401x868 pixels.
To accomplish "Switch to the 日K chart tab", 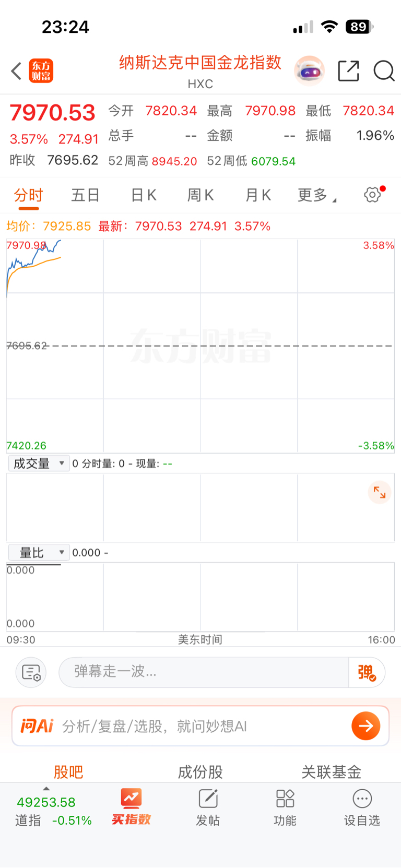I will (x=143, y=195).
